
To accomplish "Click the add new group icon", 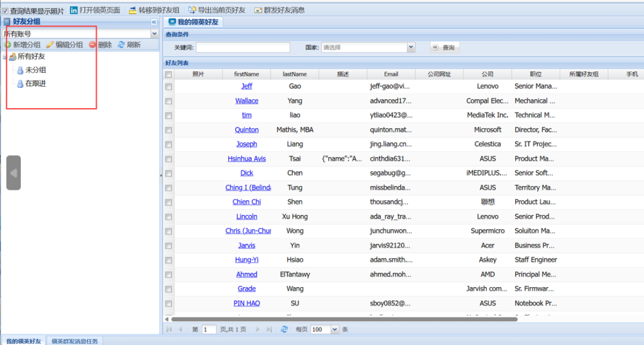I will pos(8,45).
